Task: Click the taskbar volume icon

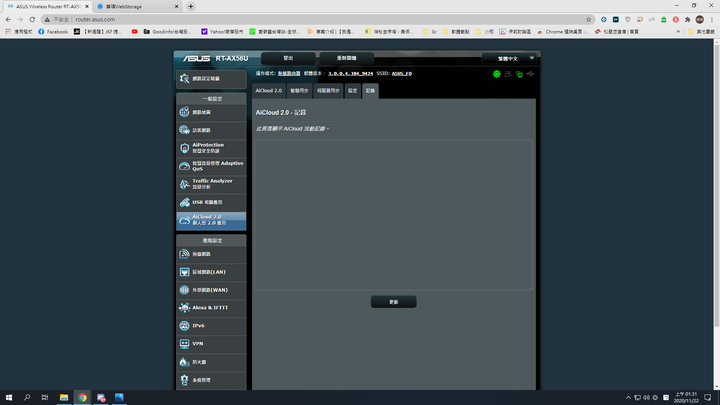Action: [646, 397]
